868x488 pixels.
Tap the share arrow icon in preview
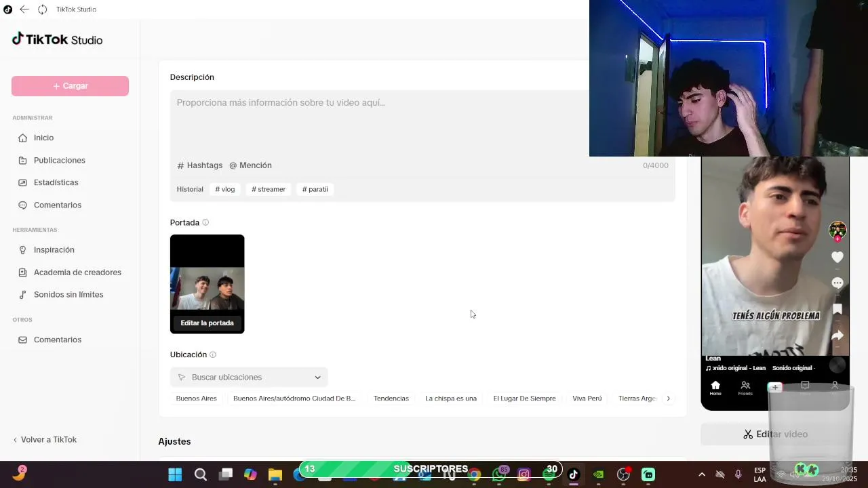point(837,335)
